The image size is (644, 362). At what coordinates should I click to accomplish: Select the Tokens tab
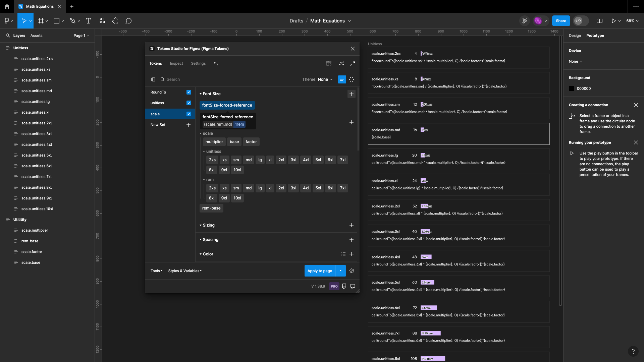(155, 63)
